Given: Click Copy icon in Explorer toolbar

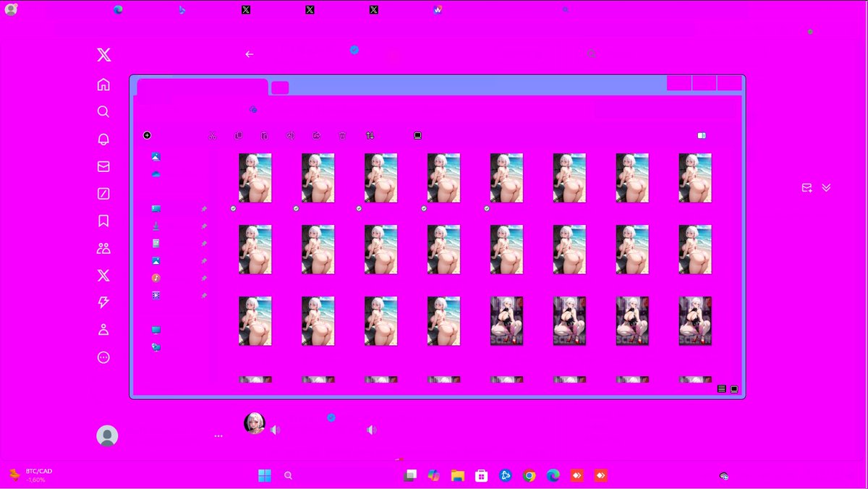Looking at the screenshot, I should pyautogui.click(x=239, y=135).
